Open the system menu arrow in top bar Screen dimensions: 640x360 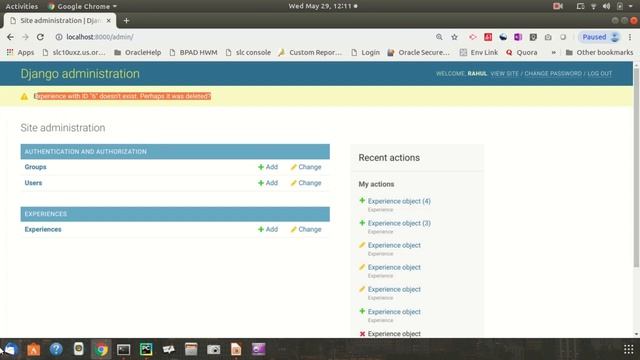pyautogui.click(x=630, y=6)
